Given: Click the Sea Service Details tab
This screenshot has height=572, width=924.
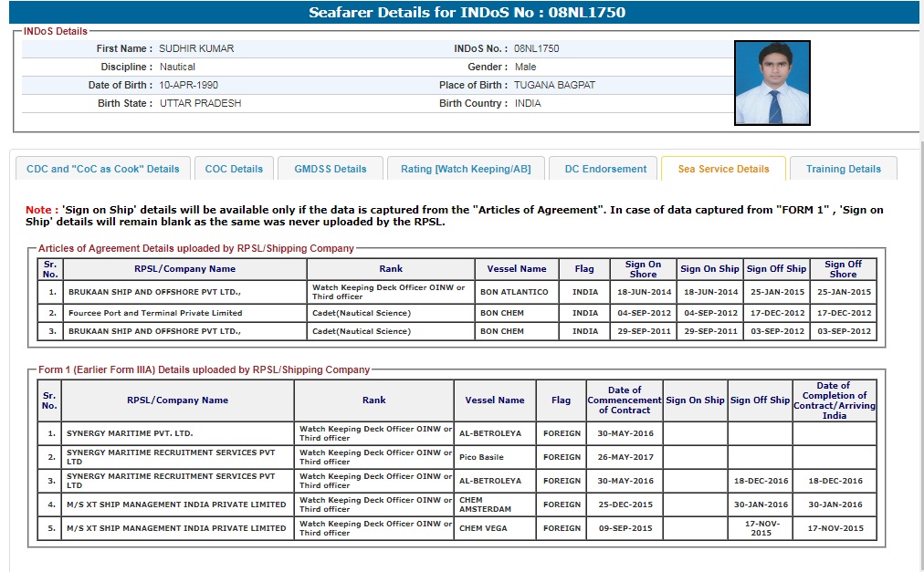Looking at the screenshot, I should [723, 169].
